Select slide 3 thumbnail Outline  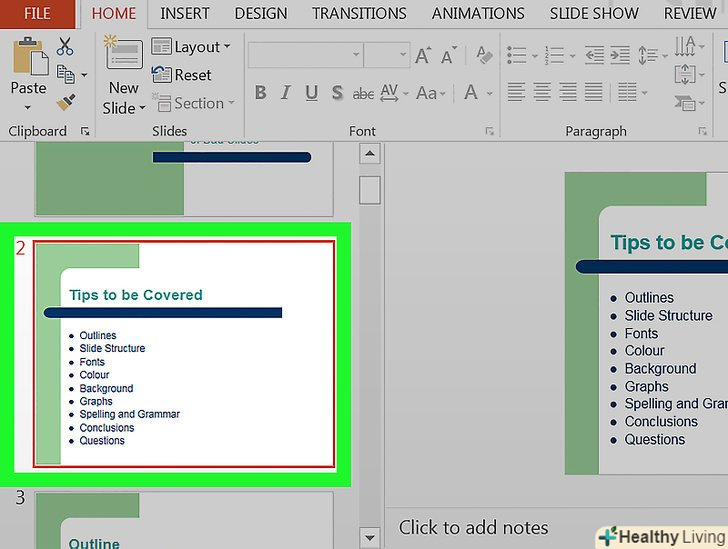coord(184,521)
